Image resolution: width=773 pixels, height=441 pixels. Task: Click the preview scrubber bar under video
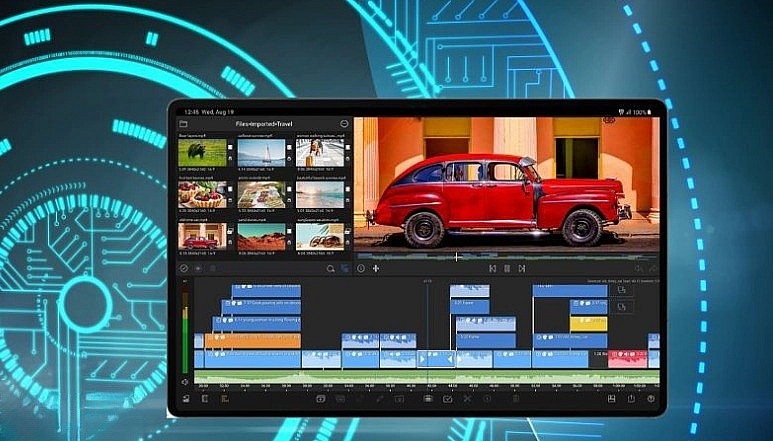click(506, 255)
